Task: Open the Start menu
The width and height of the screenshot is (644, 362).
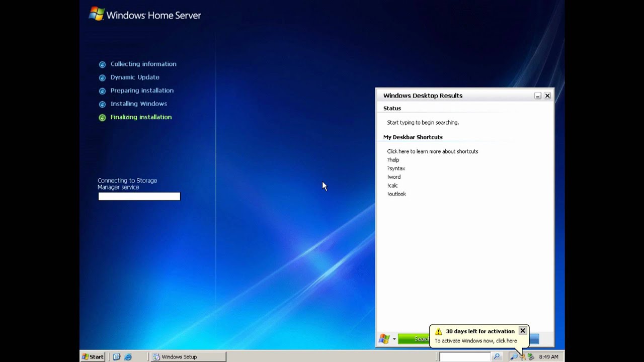Action: tap(93, 356)
